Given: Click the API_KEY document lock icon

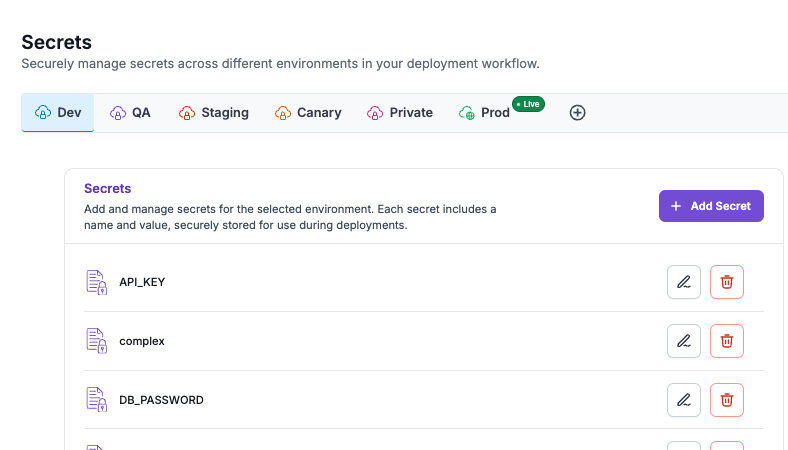Looking at the screenshot, I should click(x=96, y=282).
